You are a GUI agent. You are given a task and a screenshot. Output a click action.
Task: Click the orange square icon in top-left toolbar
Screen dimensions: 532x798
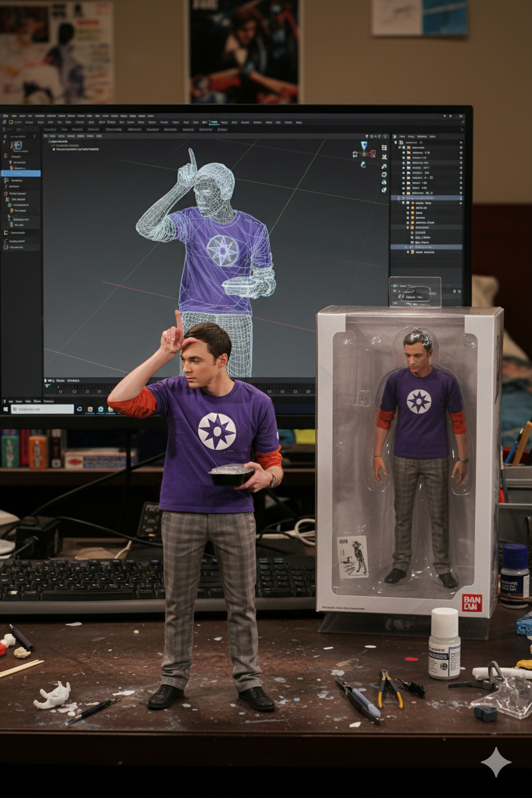(11, 121)
